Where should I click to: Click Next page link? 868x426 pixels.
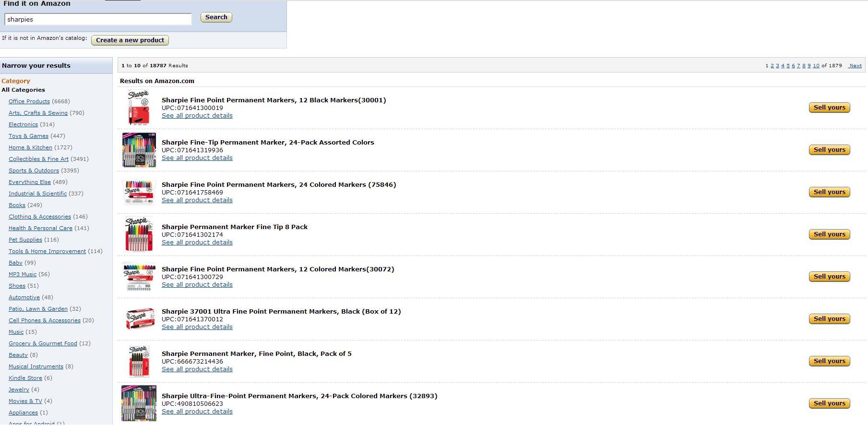tap(856, 66)
